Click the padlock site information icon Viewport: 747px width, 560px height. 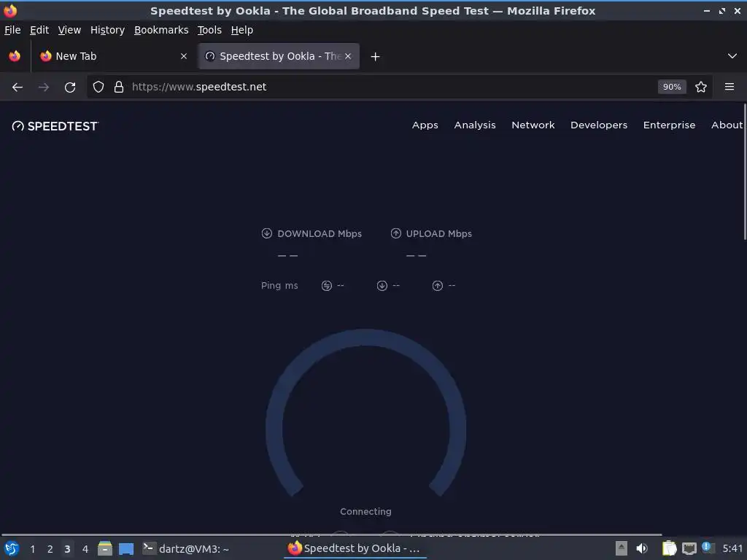click(x=119, y=87)
